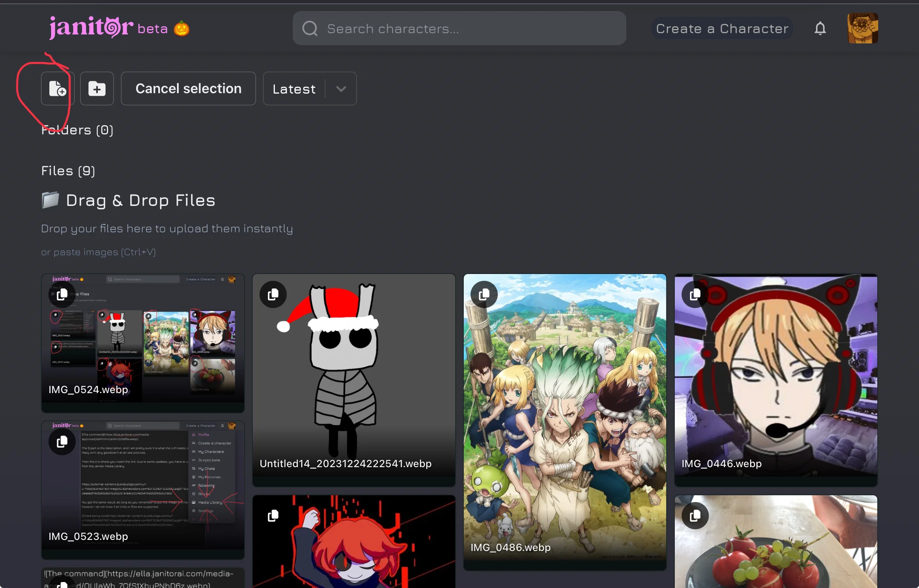This screenshot has width=919, height=588.
Task: Copy link of IMG_0486.webp
Action: 484,294
